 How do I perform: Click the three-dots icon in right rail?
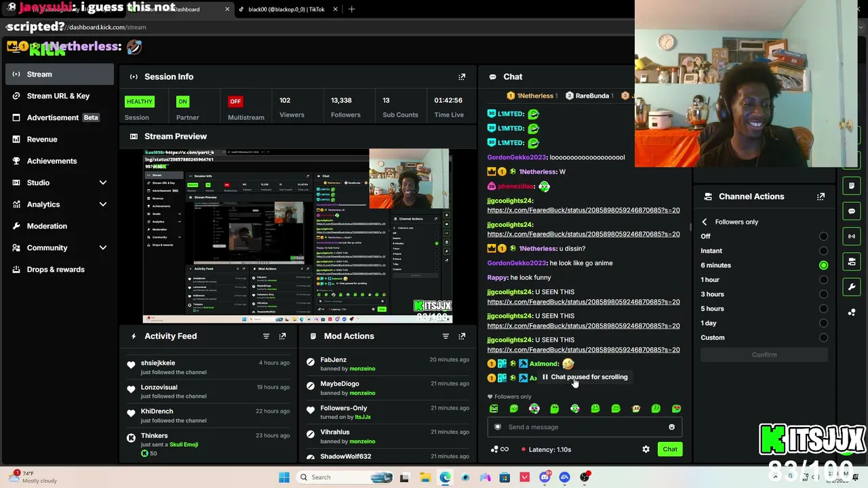pos(852,312)
